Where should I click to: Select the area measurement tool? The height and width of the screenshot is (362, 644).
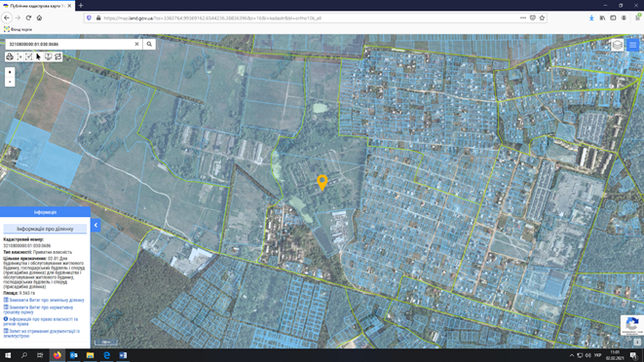click(x=29, y=56)
